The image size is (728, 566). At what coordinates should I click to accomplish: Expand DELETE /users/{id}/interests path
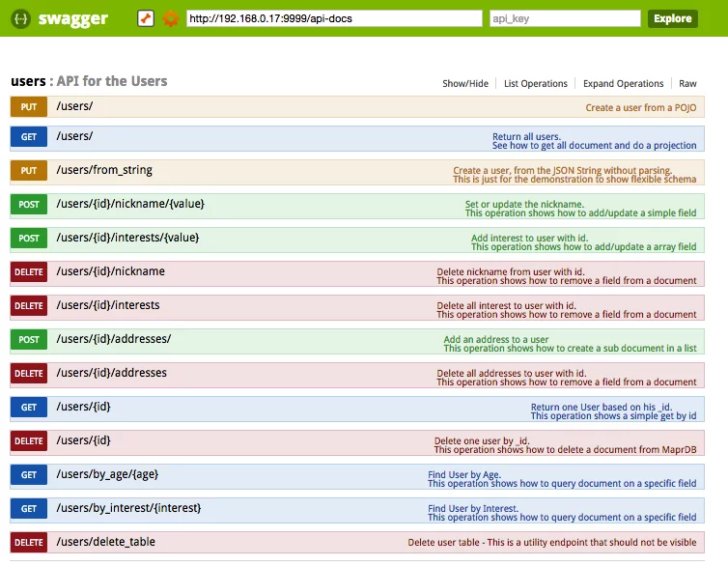point(108,305)
